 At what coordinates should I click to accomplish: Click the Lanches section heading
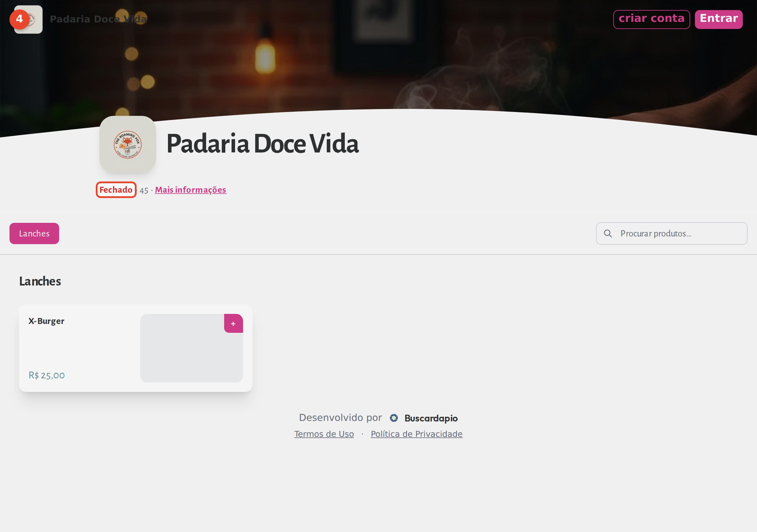(40, 281)
